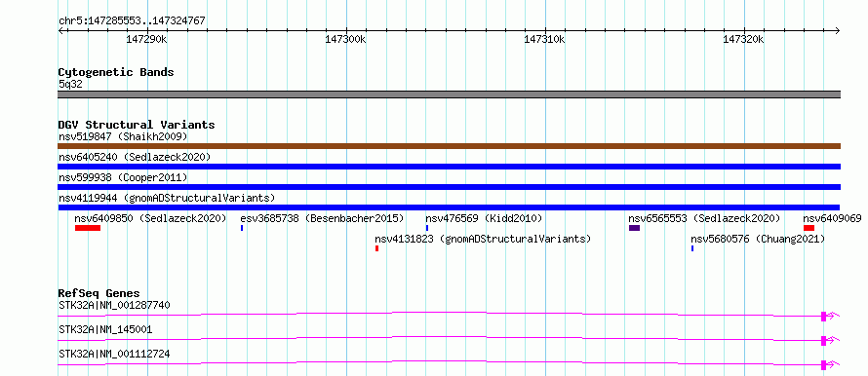Click the nsv599938 Cooper2011 blue bar
Viewport: 868px width, 376px height.
(x=449, y=187)
